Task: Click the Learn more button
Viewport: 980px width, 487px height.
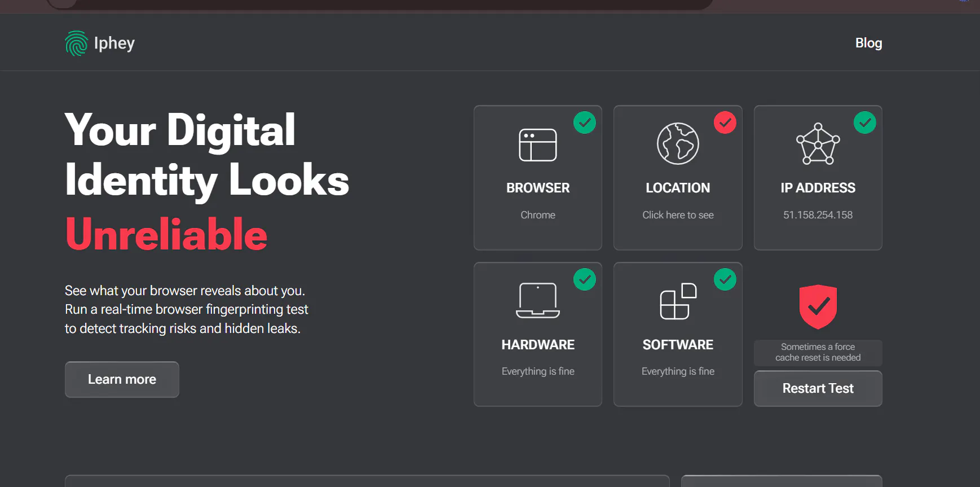Action: [x=122, y=379]
